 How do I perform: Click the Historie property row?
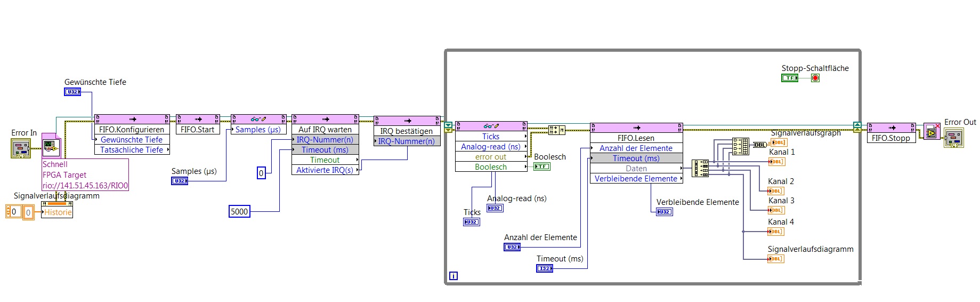click(57, 212)
